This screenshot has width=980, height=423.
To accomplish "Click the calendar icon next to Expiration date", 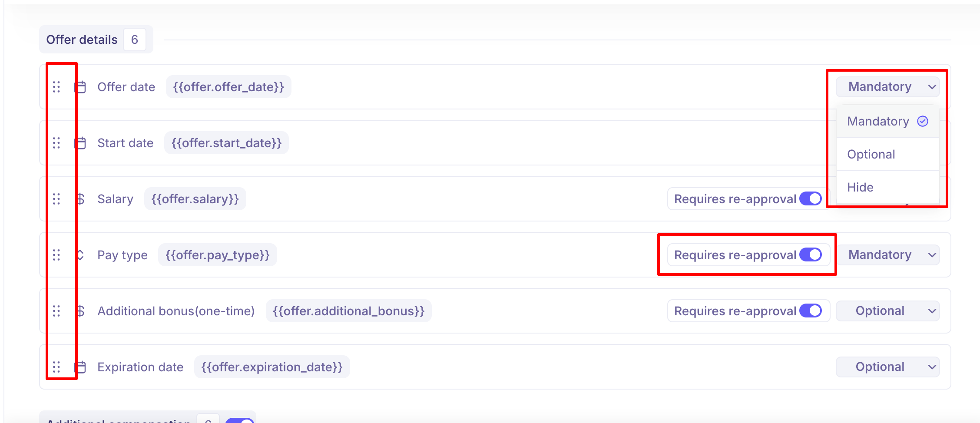I will pos(81,367).
